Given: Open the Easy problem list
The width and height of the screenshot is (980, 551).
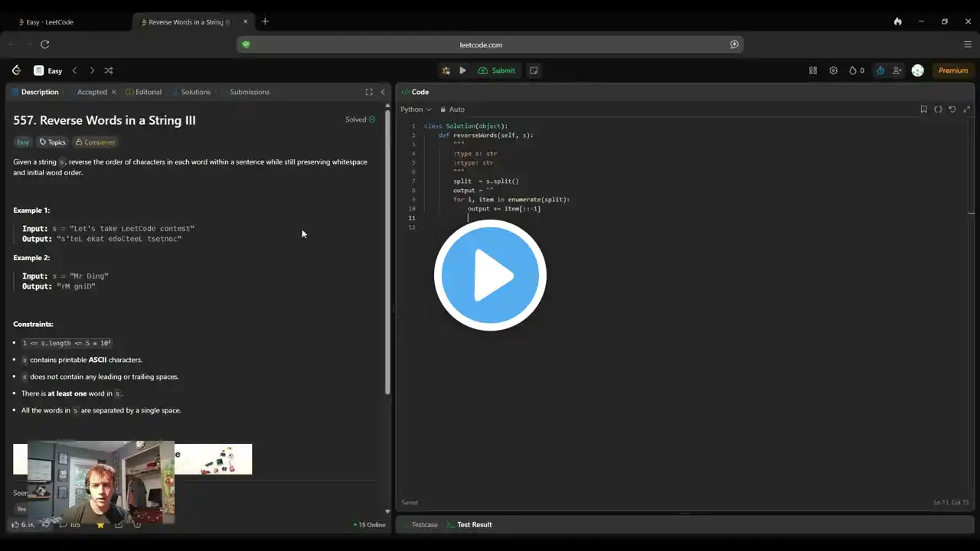Looking at the screenshot, I should pos(48,70).
